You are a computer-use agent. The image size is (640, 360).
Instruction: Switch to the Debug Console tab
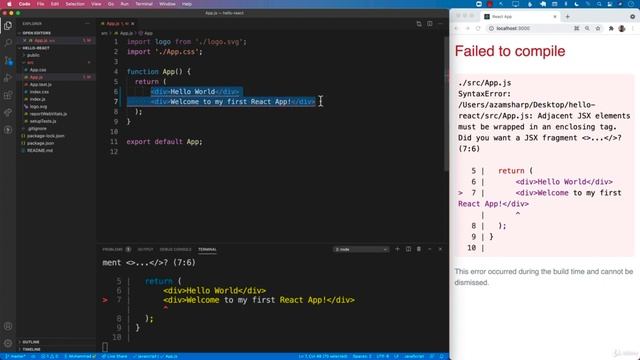(x=175, y=249)
